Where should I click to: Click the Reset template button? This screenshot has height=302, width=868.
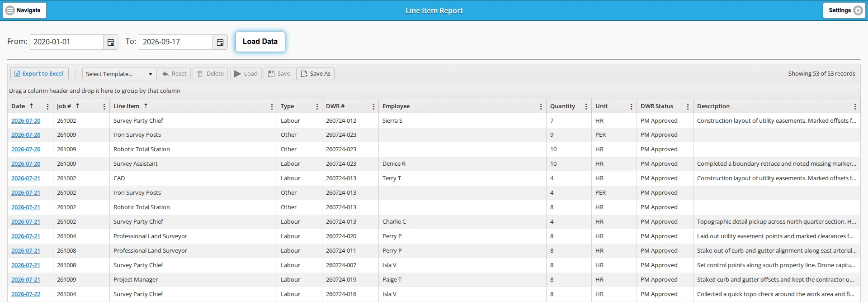pos(175,74)
